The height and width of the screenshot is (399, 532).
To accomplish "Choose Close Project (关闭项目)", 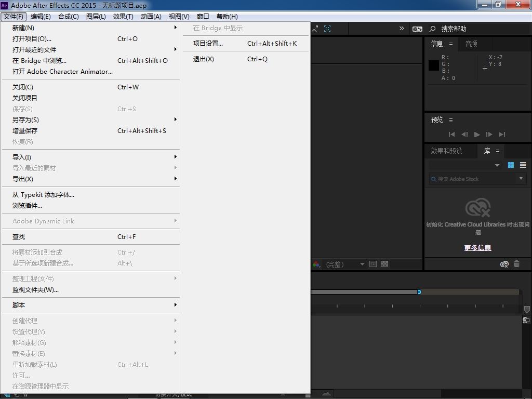I will pyautogui.click(x=91, y=98).
